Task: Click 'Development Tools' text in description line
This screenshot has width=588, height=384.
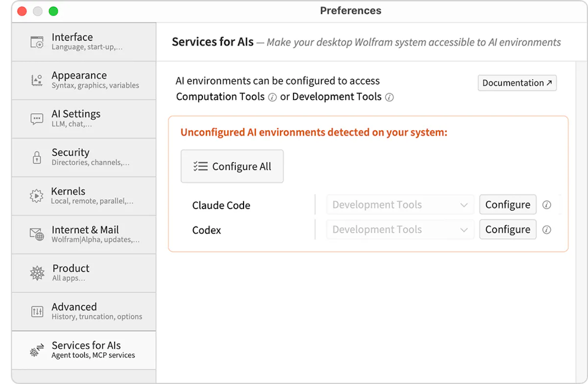Action: [337, 97]
